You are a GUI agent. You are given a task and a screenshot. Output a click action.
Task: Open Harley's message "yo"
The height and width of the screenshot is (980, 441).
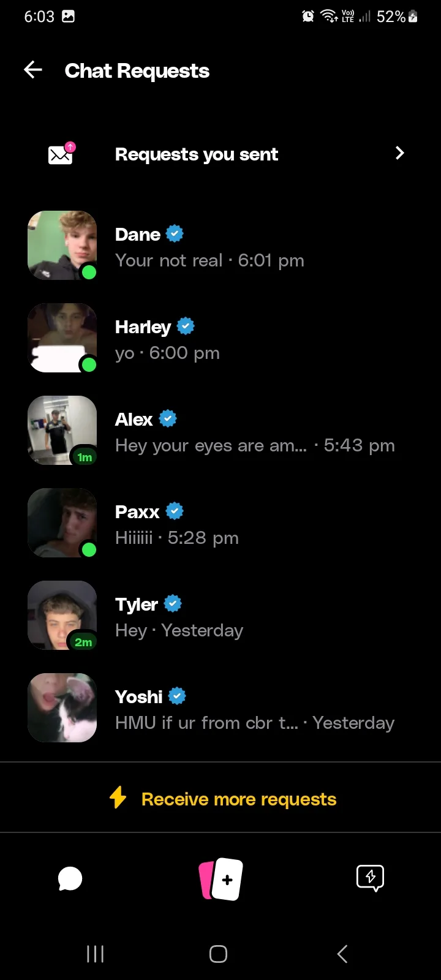pos(221,339)
